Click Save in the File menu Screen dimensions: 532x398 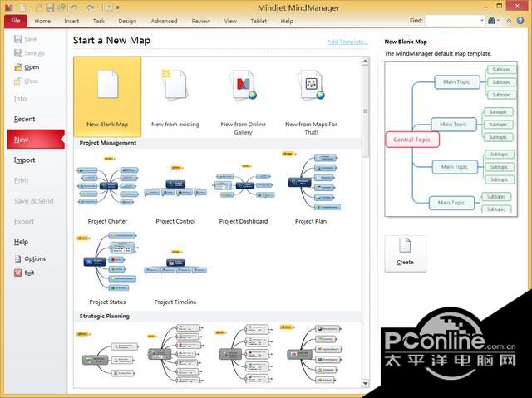(x=26, y=39)
